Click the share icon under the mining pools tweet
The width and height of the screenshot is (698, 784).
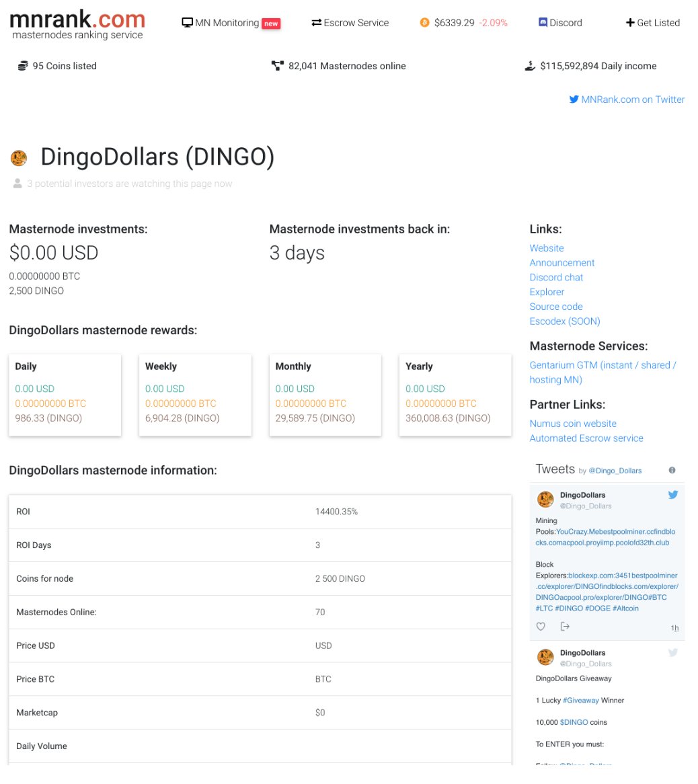(x=565, y=626)
